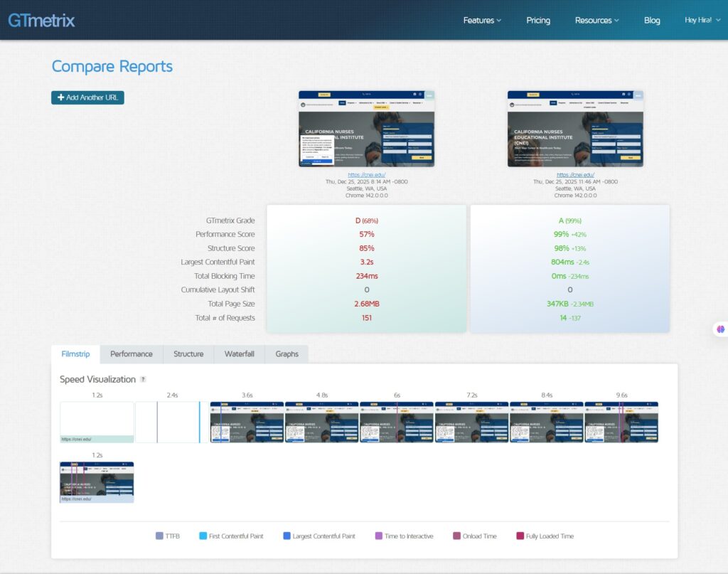The image size is (728, 574).
Task: Open the https://cnei.edu/ link under the left report
Action: (x=367, y=174)
